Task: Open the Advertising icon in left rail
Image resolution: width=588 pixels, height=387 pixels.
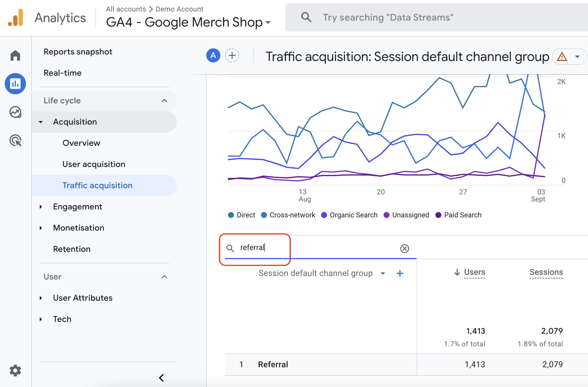Action: point(15,140)
